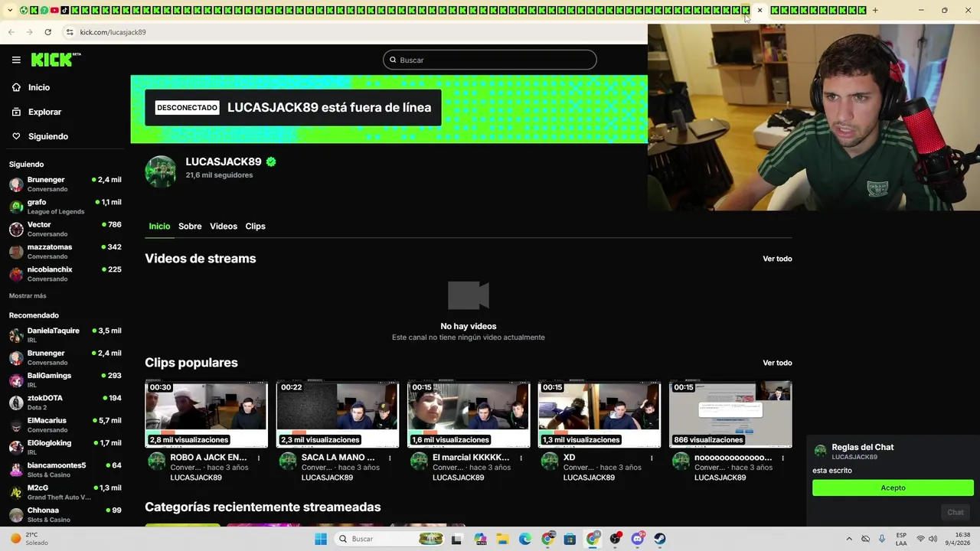The height and width of the screenshot is (551, 980).
Task: Click the kick.com/lucasjack89 address bar
Action: pyautogui.click(x=113, y=32)
